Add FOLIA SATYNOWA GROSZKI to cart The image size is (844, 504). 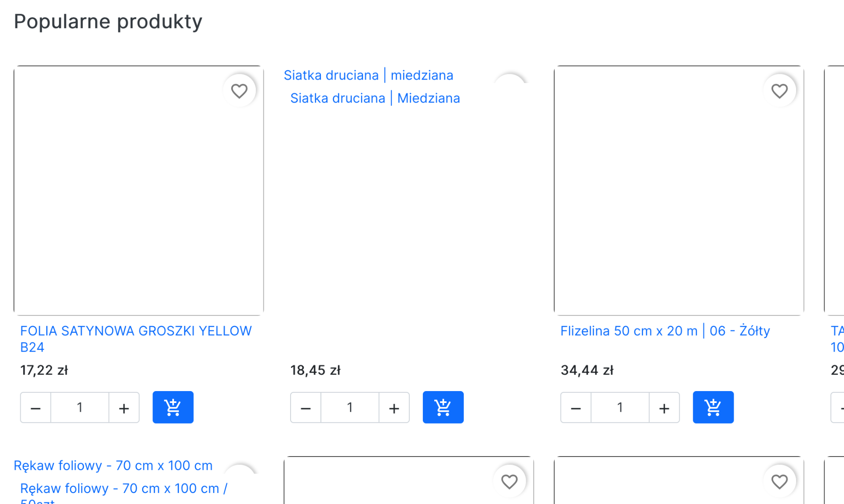coord(173,407)
